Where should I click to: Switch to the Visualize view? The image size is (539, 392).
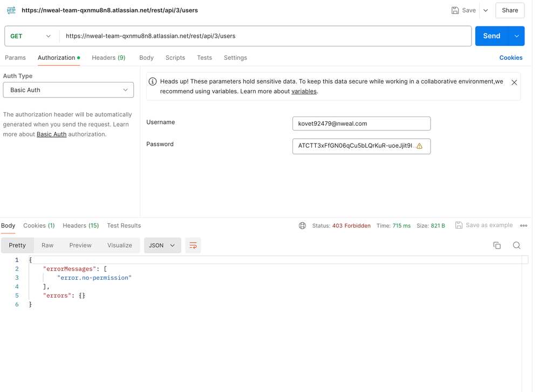coord(120,245)
